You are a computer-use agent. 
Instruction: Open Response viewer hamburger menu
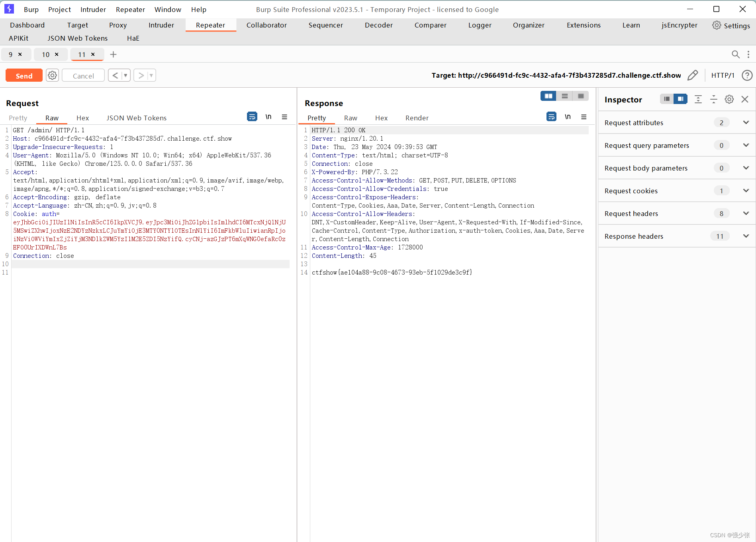pos(584,117)
